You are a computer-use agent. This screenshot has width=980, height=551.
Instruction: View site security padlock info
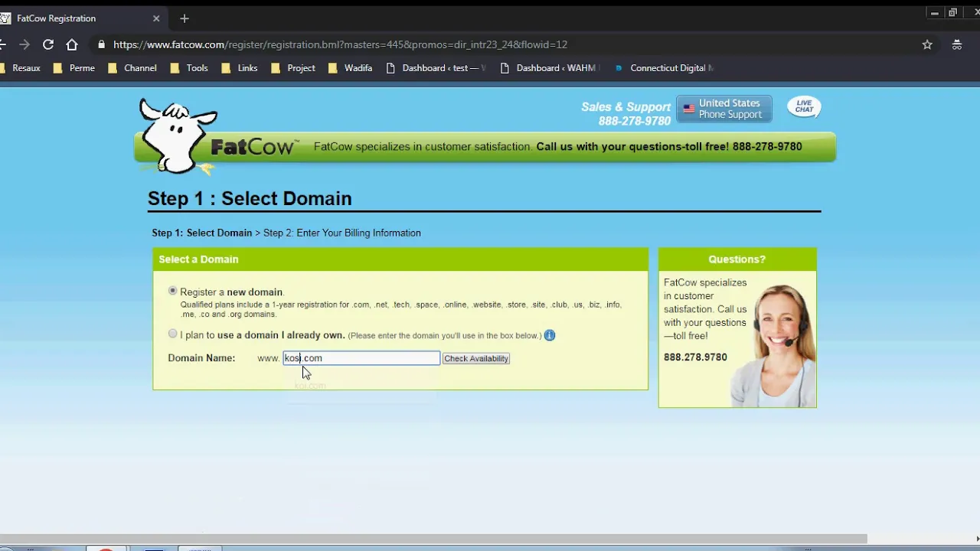101,44
